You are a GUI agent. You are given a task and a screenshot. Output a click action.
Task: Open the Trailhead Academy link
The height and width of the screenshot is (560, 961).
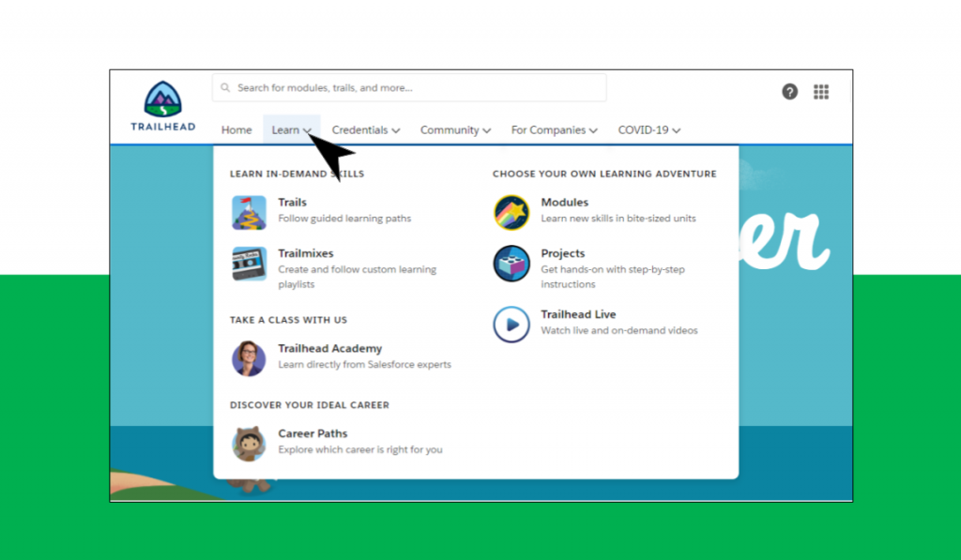point(329,348)
